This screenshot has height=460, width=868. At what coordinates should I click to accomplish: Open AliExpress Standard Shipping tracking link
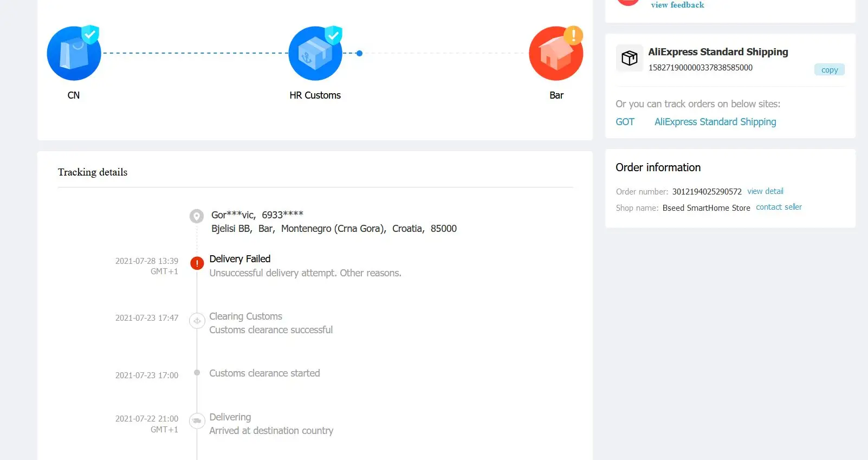pyautogui.click(x=715, y=122)
